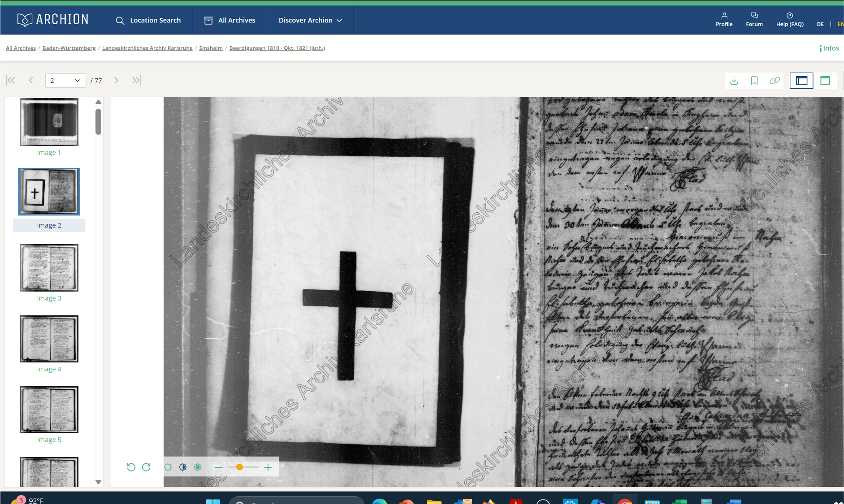Screen dimensions: 844x504
Task: Select the Image 5 thumbnail
Action: [x=49, y=409]
